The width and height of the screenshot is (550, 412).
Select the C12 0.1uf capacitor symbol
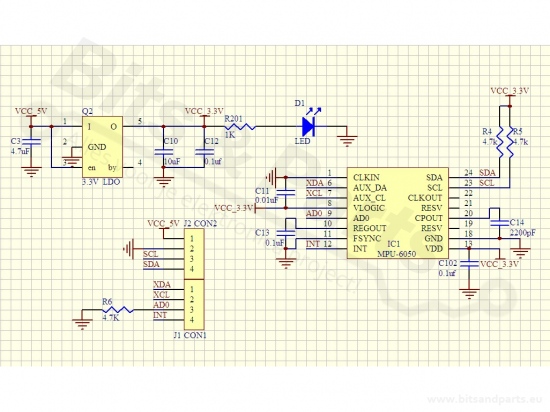pyautogui.click(x=204, y=152)
